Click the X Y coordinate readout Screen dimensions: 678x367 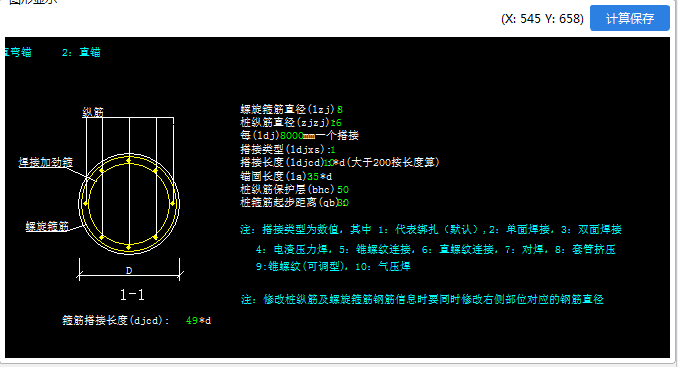click(542, 19)
